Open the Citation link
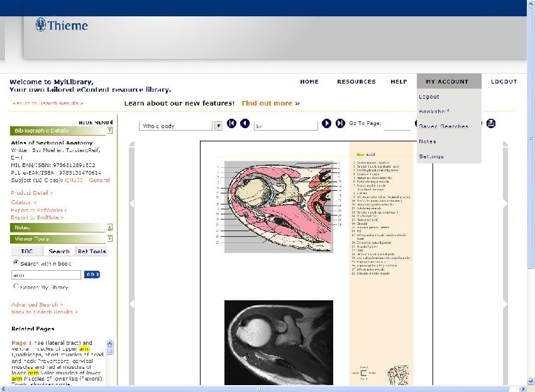The height and width of the screenshot is (392, 535). tap(23, 202)
